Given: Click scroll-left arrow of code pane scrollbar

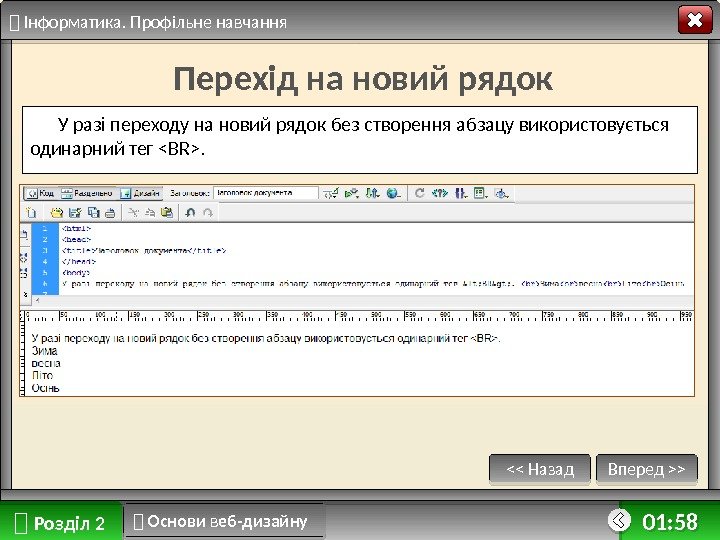Looking at the screenshot, I should (x=37, y=301).
